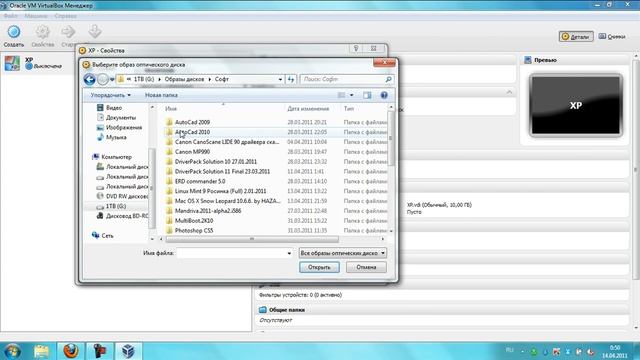Screen dimensions: 640x360
Task: Select Сеть in the navigation pane
Action: pos(102,236)
